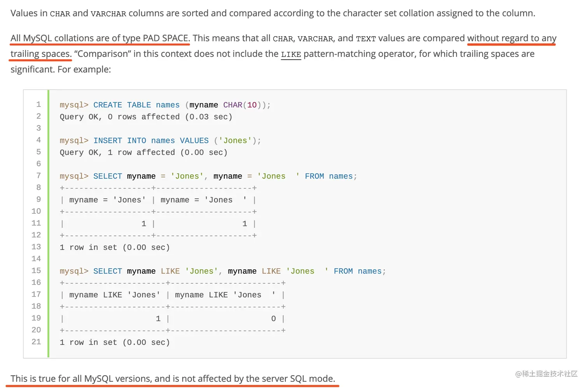
Task: Click gutter line number 10
Action: pyautogui.click(x=36, y=211)
